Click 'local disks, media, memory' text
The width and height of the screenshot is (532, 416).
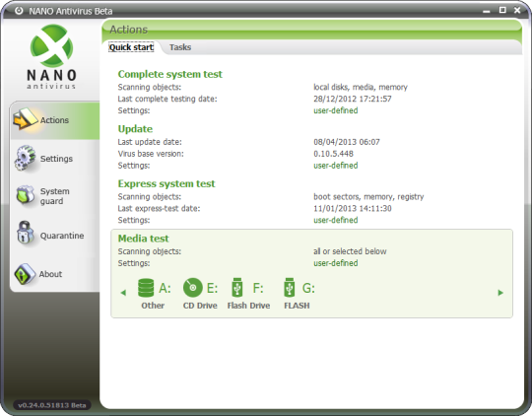[361, 88]
